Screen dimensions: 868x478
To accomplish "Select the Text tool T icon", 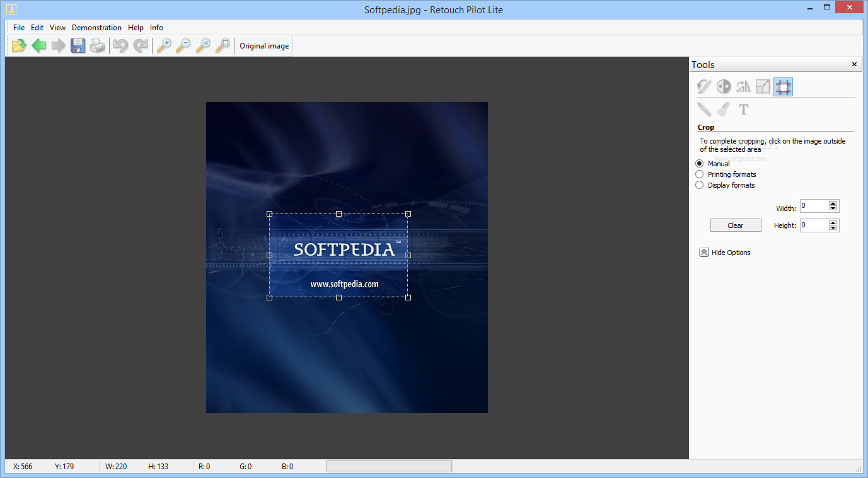I will 743,109.
